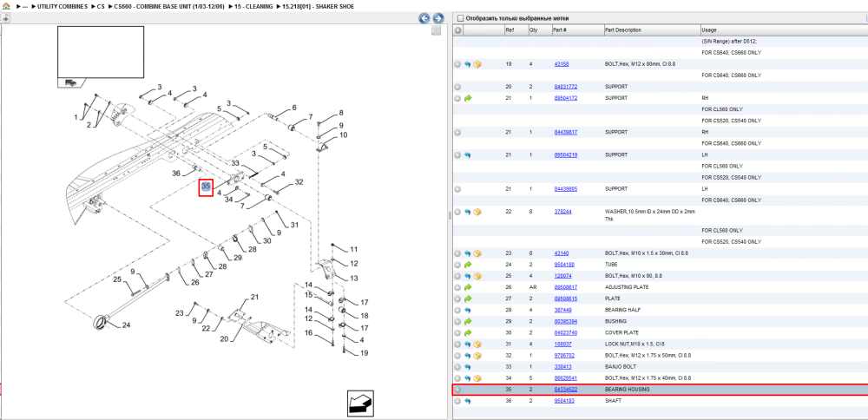Click the green arrow icon for part 89508615
868x420 pixels.
[x=467, y=299]
